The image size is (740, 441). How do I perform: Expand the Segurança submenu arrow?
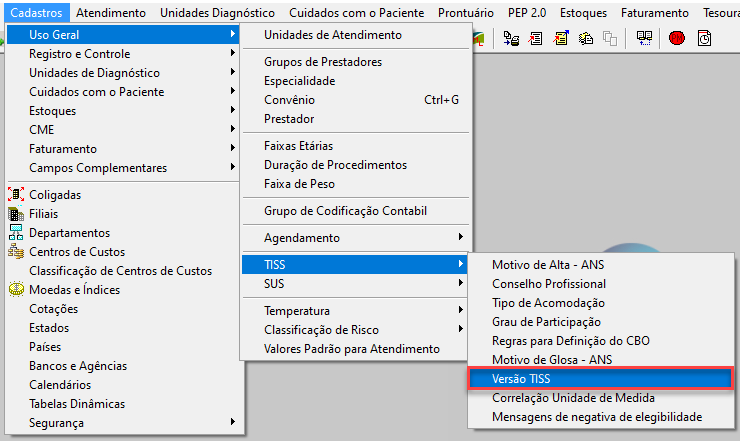tap(233, 422)
